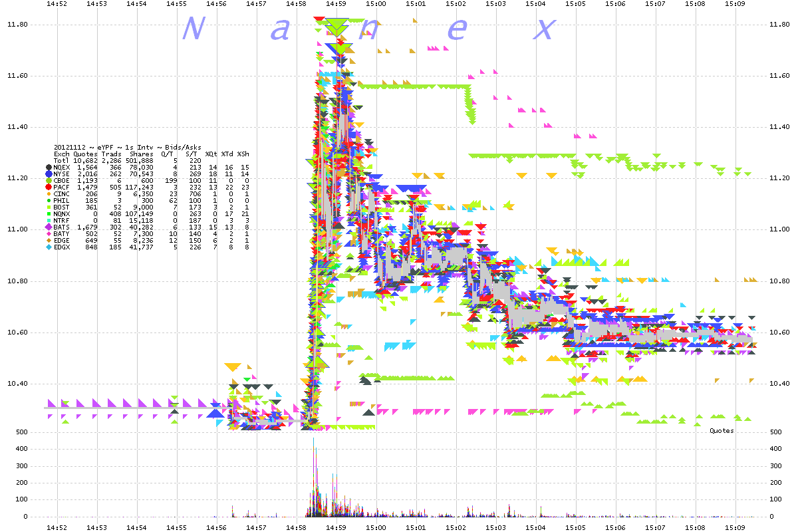Select '14:59' on the upper time axis
This screenshot has width=798, height=532.
[x=336, y=4]
